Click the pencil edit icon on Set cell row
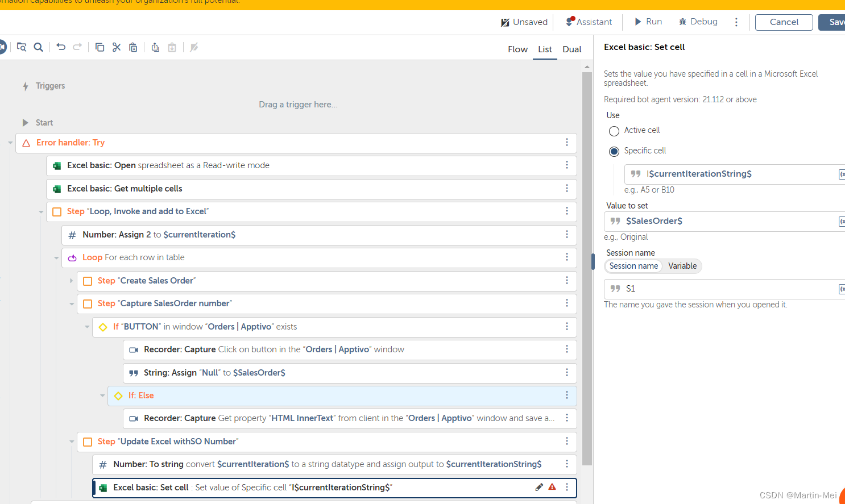The image size is (845, 504). tap(539, 487)
